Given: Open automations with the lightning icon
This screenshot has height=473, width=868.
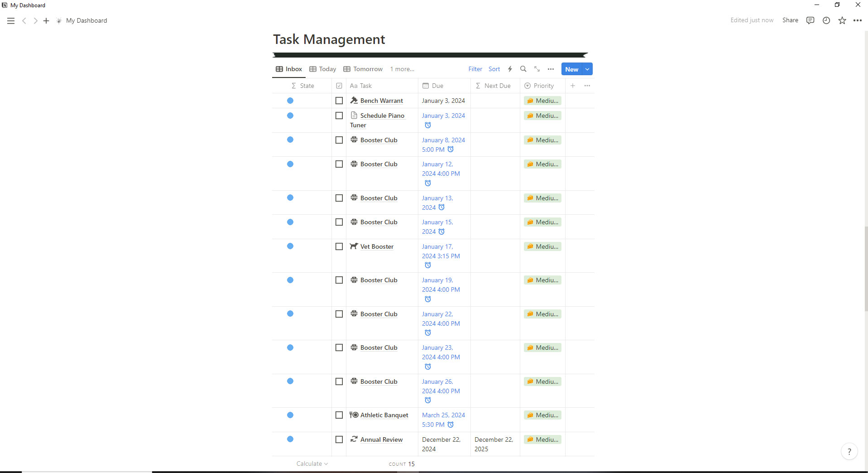Looking at the screenshot, I should [509, 69].
